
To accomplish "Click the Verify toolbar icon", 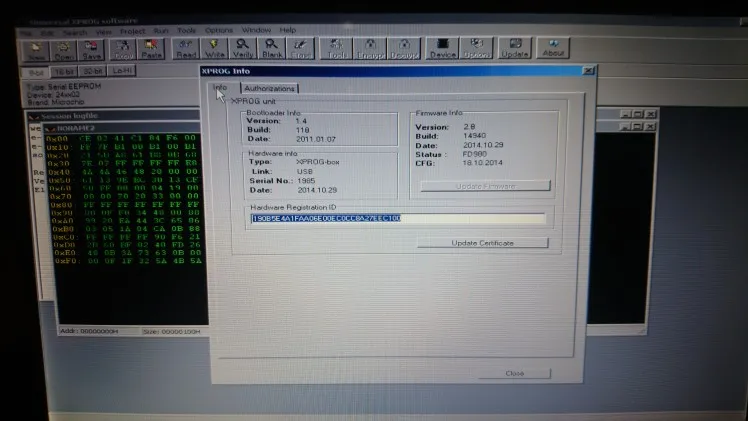I will click(243, 49).
